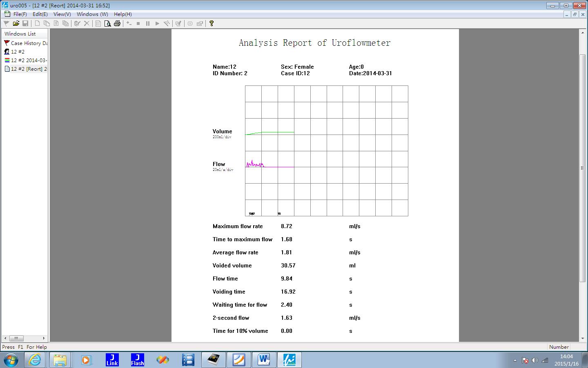Open the Help(H) menu
Image resolution: width=588 pixels, height=368 pixels.
pyautogui.click(x=122, y=14)
